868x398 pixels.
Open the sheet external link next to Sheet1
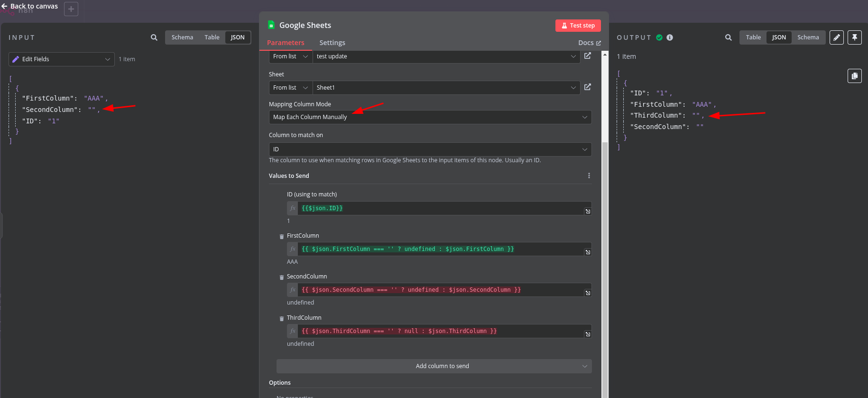click(x=588, y=87)
